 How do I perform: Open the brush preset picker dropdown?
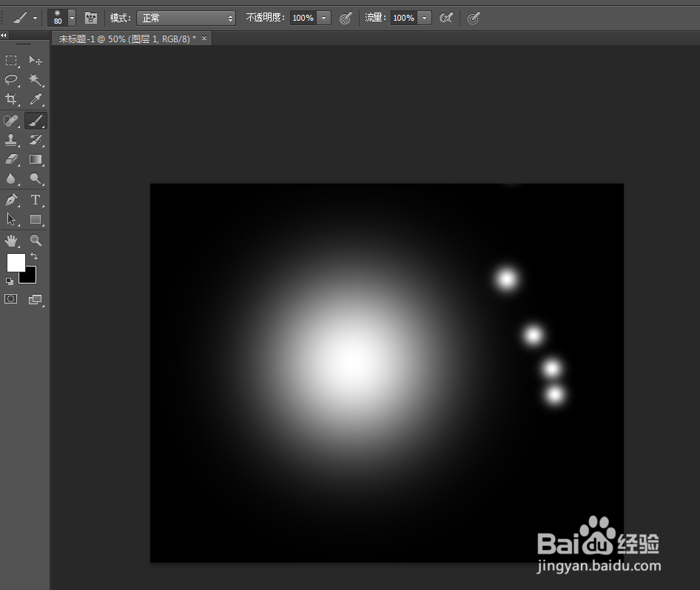(72, 19)
